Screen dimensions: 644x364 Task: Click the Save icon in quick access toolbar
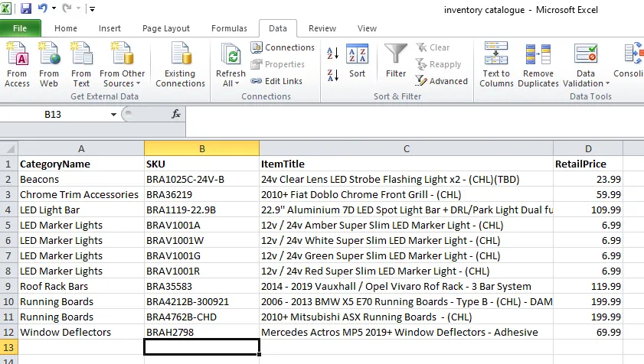tap(26, 8)
